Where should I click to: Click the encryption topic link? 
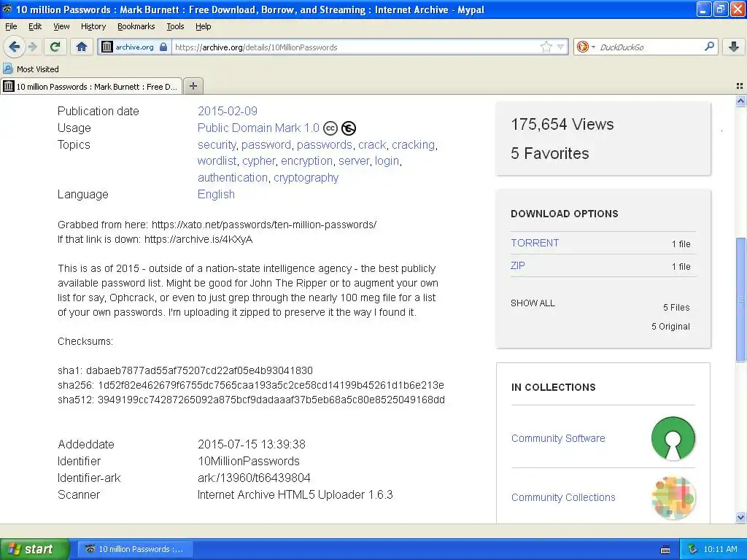[x=307, y=161]
